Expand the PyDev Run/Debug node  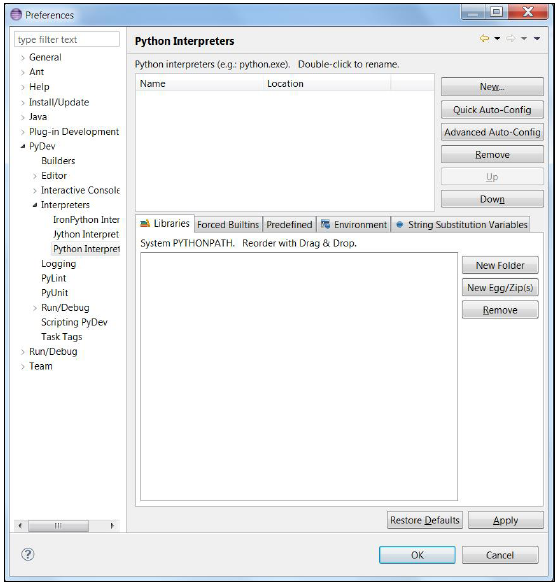click(x=35, y=308)
